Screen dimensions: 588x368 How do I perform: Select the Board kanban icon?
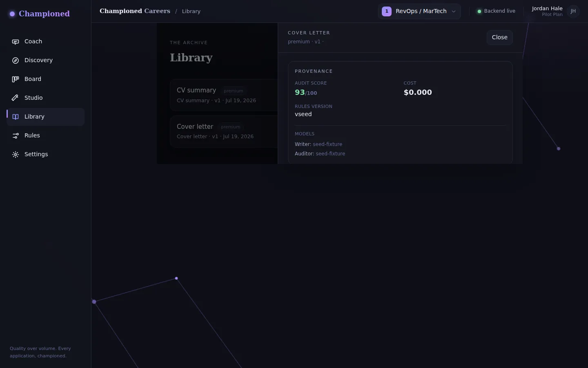tap(16, 79)
